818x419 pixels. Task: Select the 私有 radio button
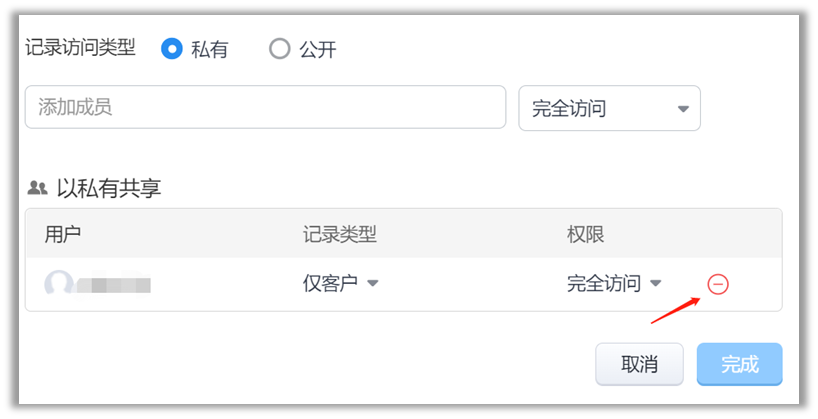point(172,49)
